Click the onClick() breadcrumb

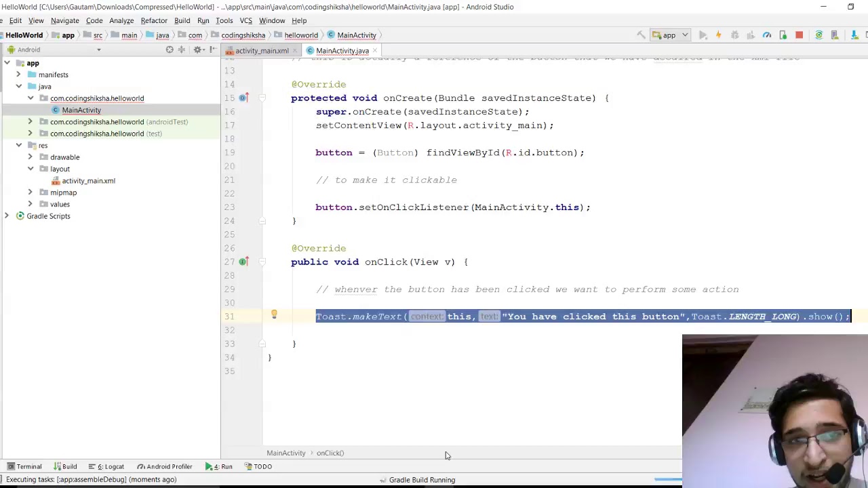[330, 453]
